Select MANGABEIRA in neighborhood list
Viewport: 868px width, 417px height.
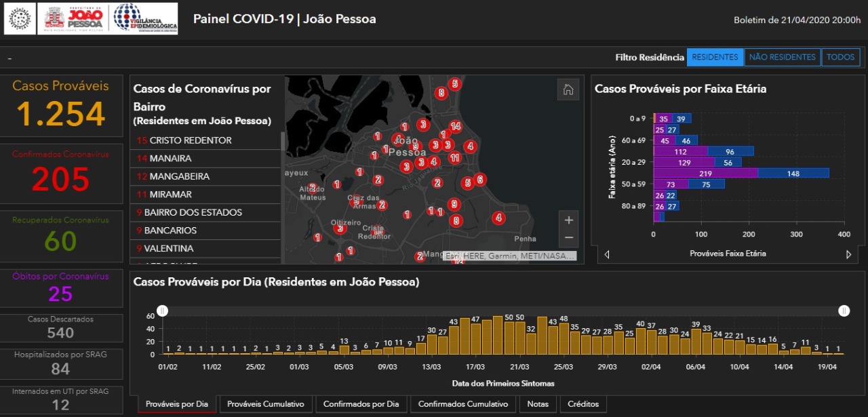205,176
